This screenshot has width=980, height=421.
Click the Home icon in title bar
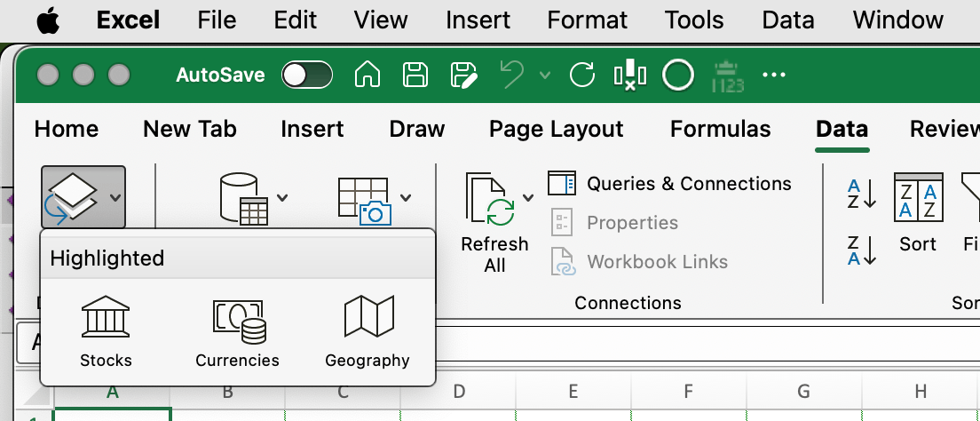click(x=367, y=75)
